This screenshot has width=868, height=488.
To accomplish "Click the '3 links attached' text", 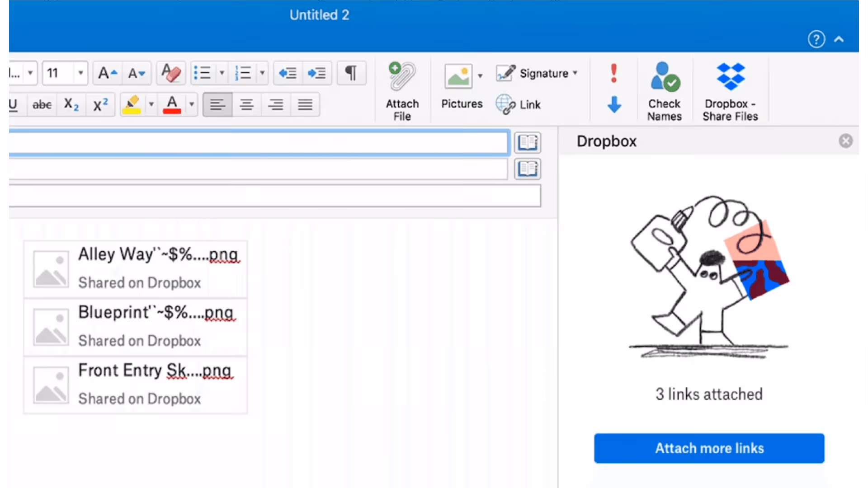I will coord(709,394).
